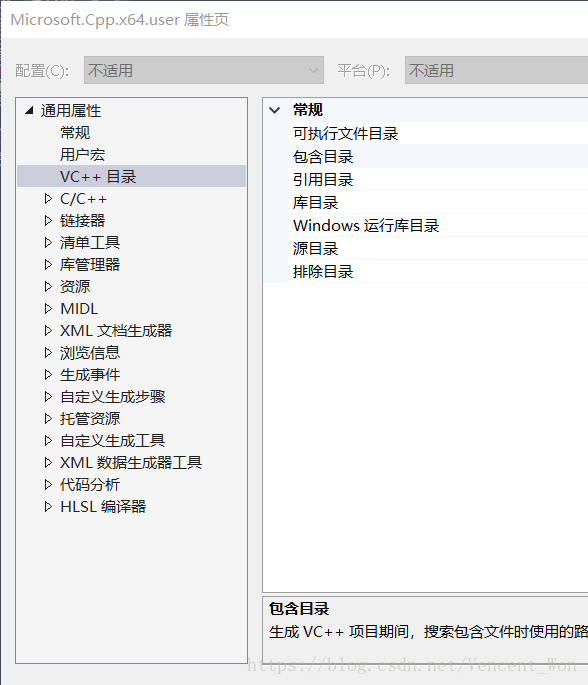Expand the HLSL 编译器 node arrow
This screenshot has width=588, height=685.
coord(48,506)
